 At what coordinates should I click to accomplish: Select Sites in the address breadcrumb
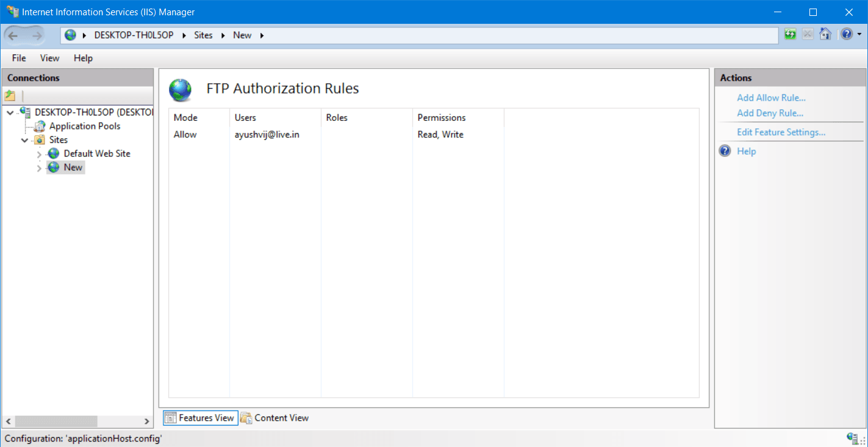click(x=203, y=35)
